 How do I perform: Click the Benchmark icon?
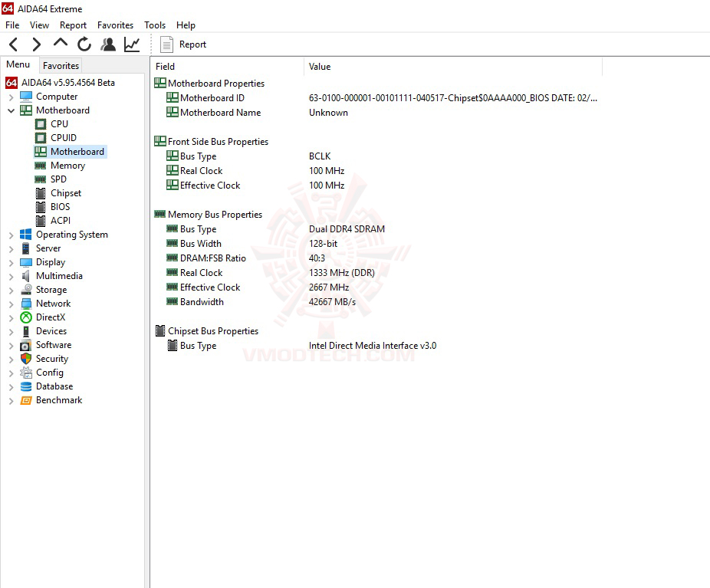pos(26,400)
